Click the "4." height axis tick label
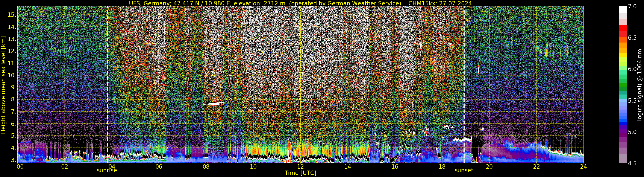644x177 pixels. point(13,148)
